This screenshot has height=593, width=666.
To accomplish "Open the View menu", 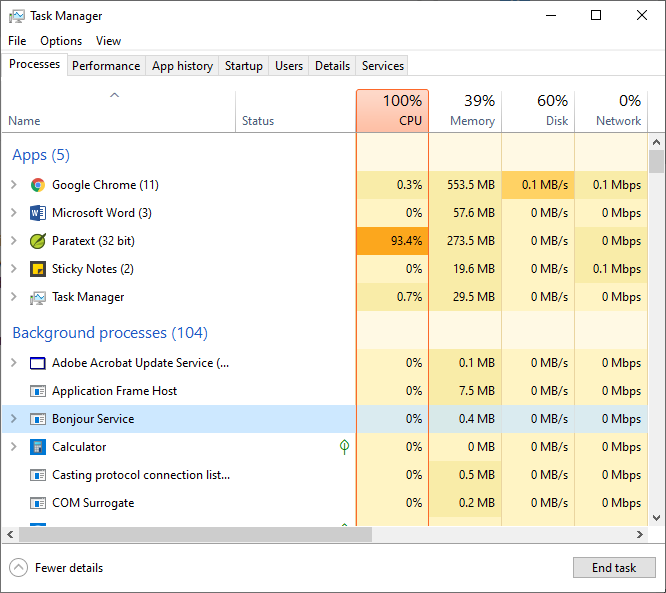I will [108, 41].
